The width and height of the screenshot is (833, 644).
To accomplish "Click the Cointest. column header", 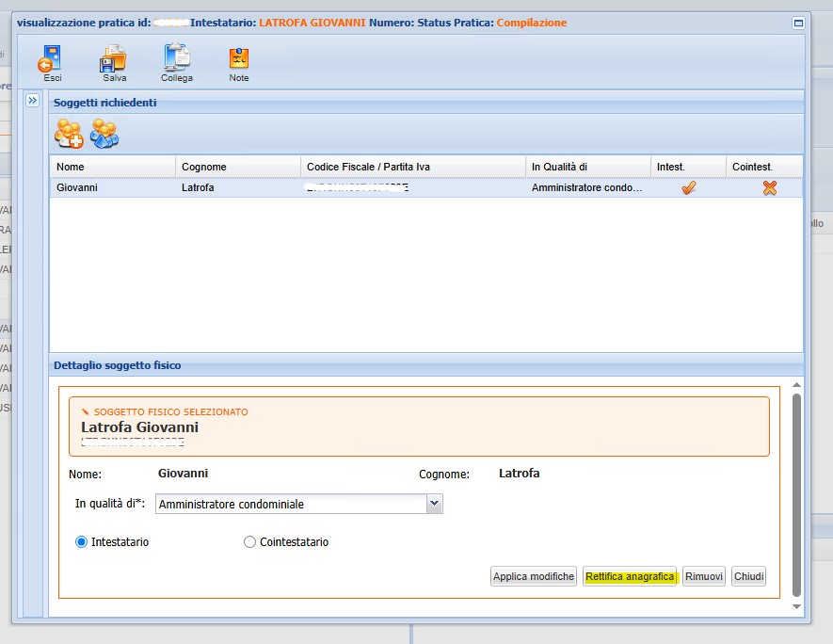I will click(x=764, y=167).
